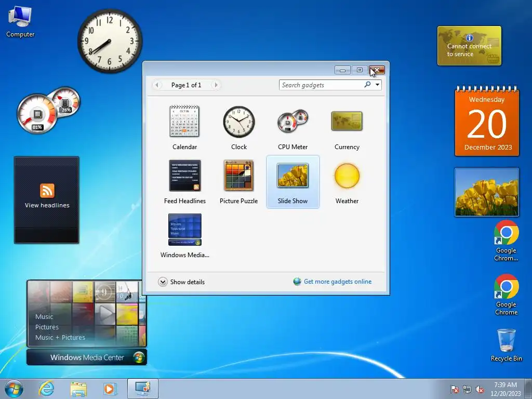Click the Currency desktop gadget on the desktop

(469, 46)
